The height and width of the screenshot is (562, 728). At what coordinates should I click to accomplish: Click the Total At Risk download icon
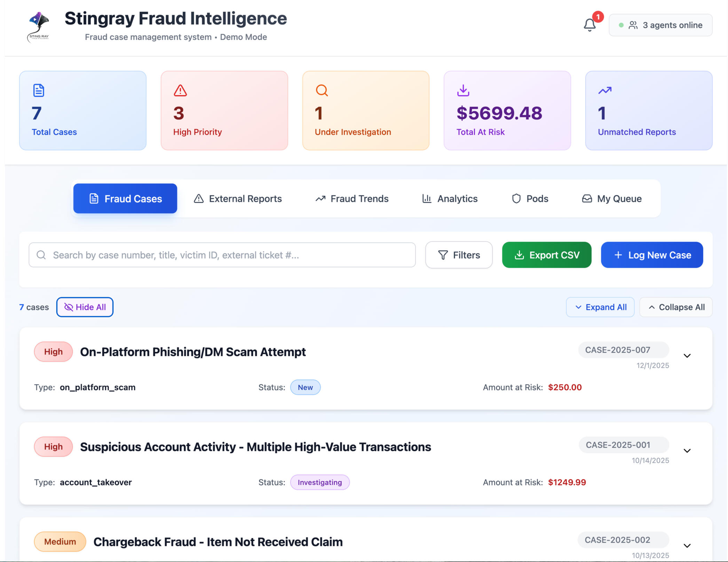click(463, 90)
